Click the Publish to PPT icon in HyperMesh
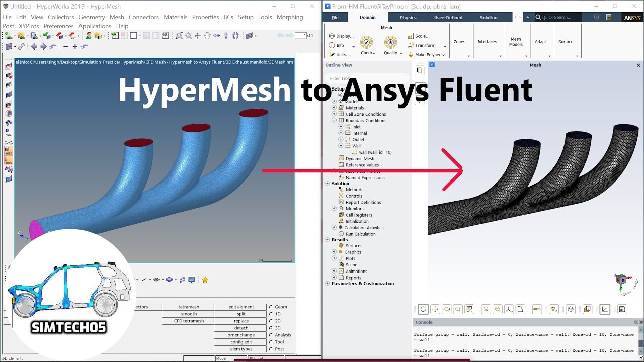 [x=72, y=36]
